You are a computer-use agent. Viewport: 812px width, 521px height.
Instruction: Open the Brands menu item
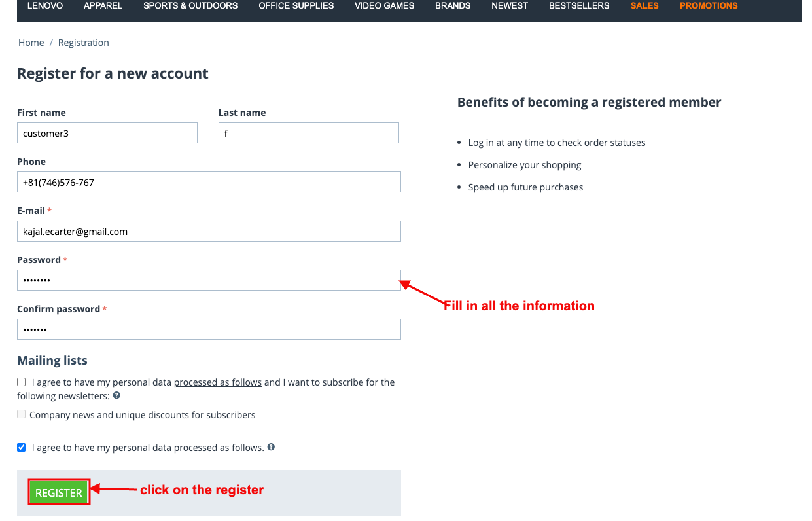point(453,5)
